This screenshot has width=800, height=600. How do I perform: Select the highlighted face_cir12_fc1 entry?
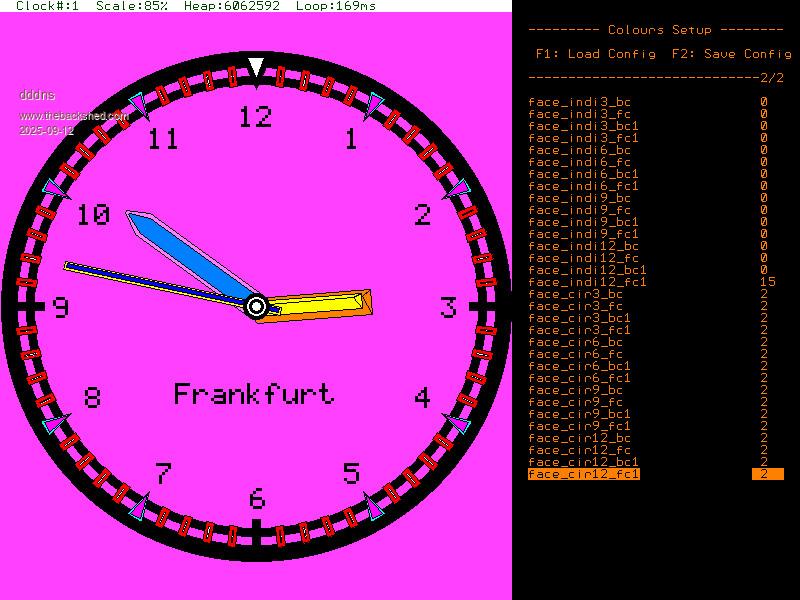pos(583,474)
